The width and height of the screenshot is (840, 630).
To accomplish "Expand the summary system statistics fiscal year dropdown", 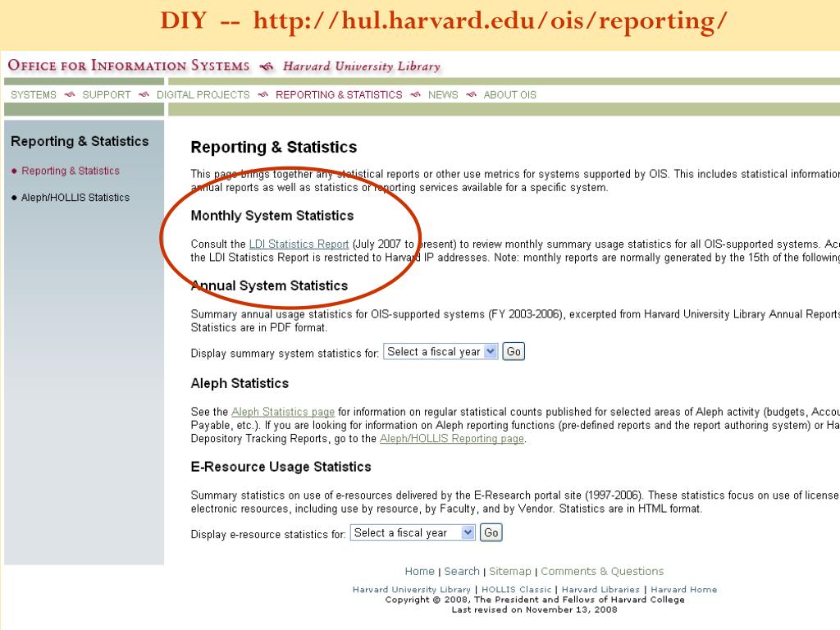I will pos(441,351).
